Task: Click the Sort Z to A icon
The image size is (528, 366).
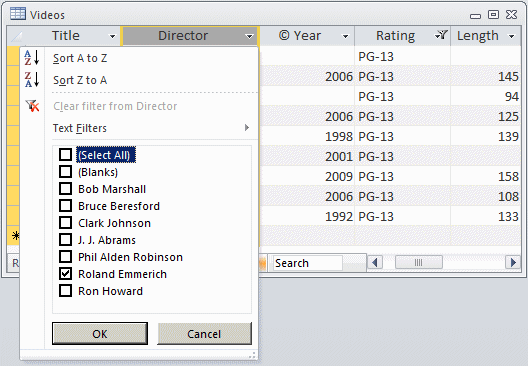Action: [32, 79]
